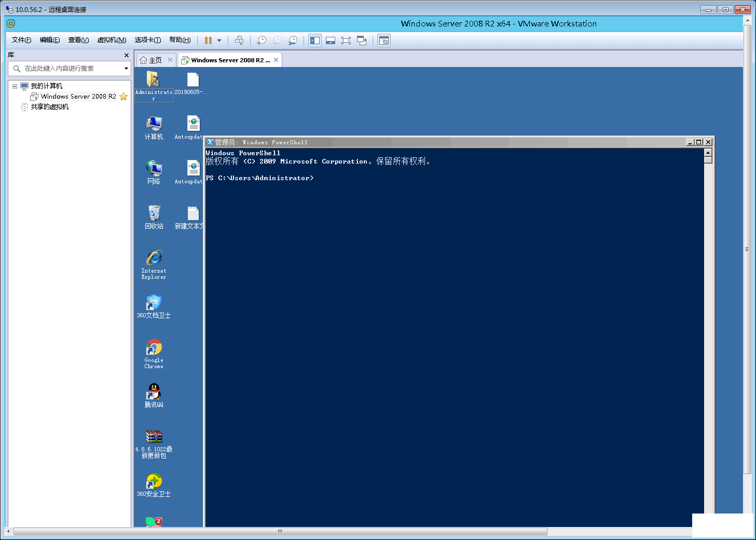Expand the library search dropdown

[126, 69]
